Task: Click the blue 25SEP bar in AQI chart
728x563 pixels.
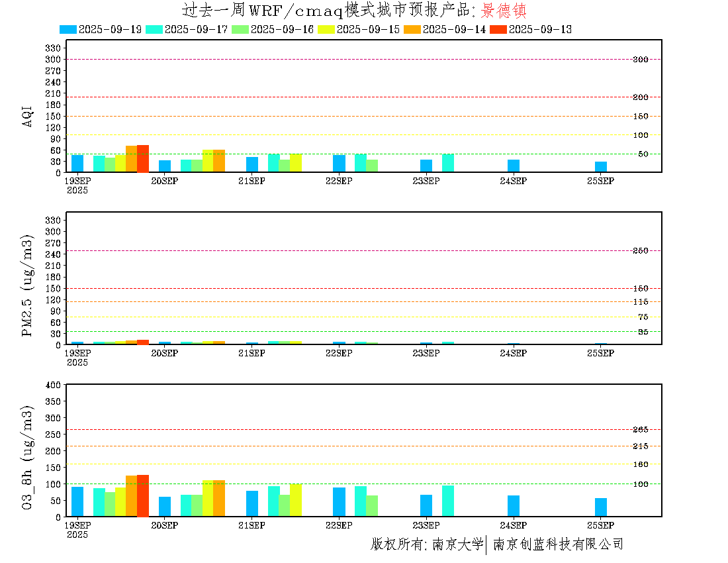Action: [601, 167]
